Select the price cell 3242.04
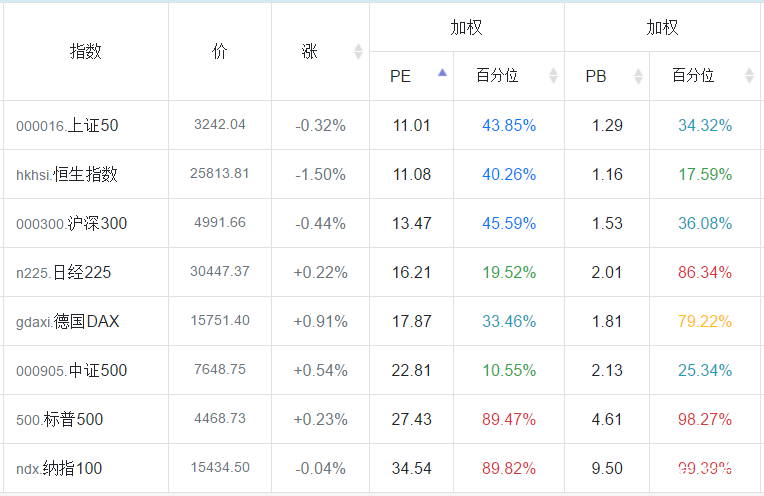 coord(220,125)
